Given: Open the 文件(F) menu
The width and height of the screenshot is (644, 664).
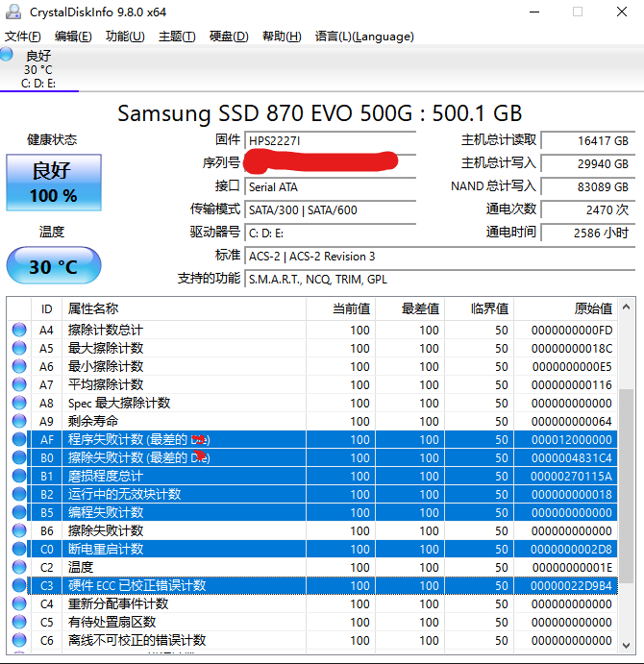Looking at the screenshot, I should [23, 37].
